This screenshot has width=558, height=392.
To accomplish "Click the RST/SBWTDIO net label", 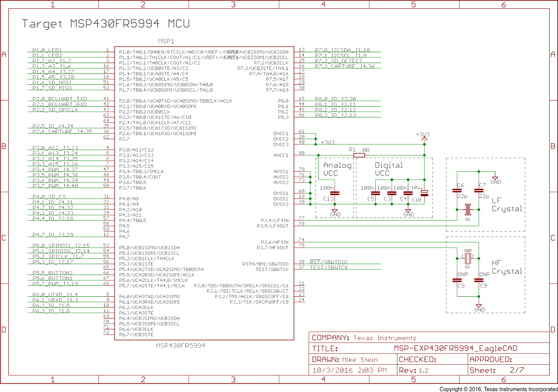I will [x=329, y=262].
